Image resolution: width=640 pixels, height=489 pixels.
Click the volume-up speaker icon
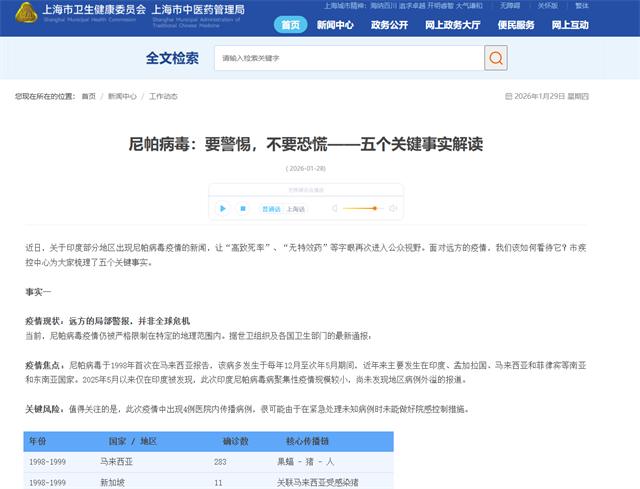393,208
